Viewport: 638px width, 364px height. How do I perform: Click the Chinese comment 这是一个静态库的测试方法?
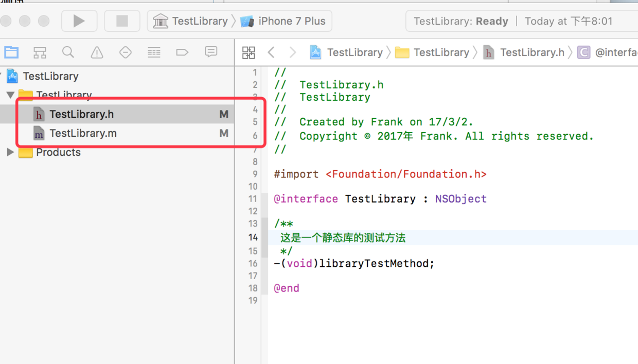pyautogui.click(x=343, y=238)
